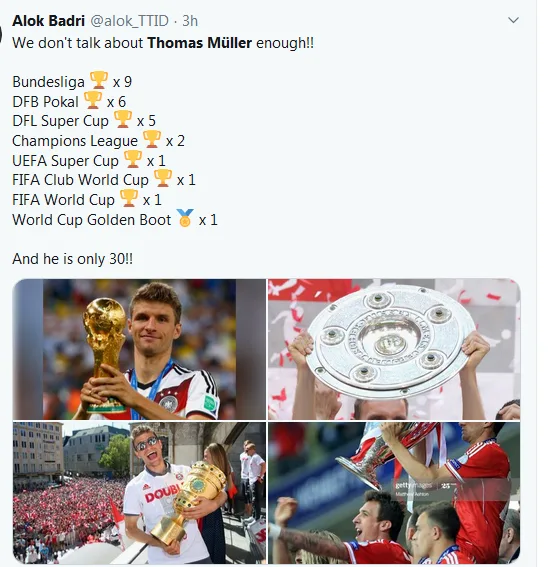Open the World Cup trophy photo
Screen dimensions: 552x567
139,349
